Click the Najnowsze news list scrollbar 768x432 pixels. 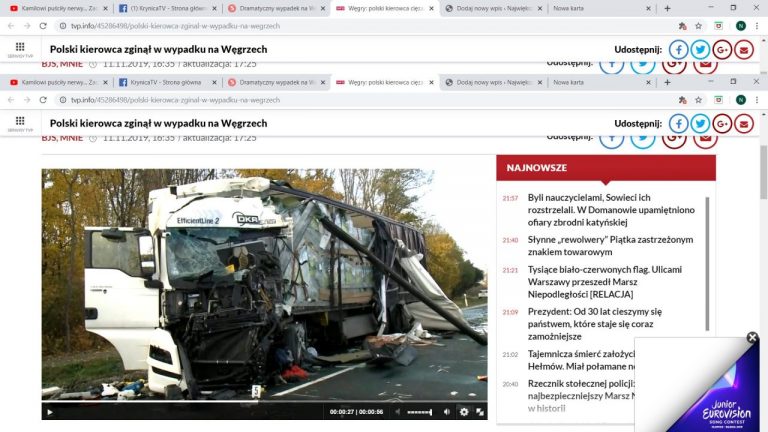pos(707,264)
